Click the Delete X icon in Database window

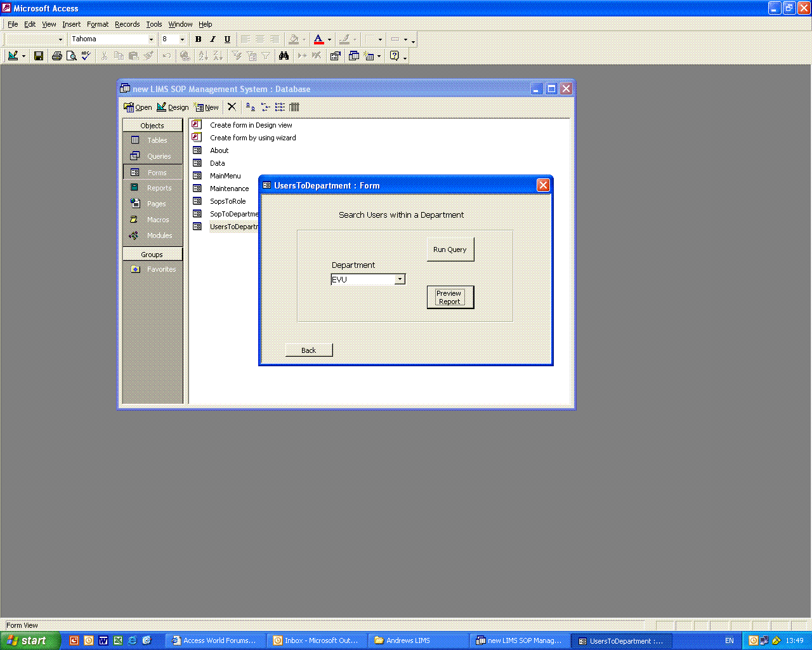point(232,107)
